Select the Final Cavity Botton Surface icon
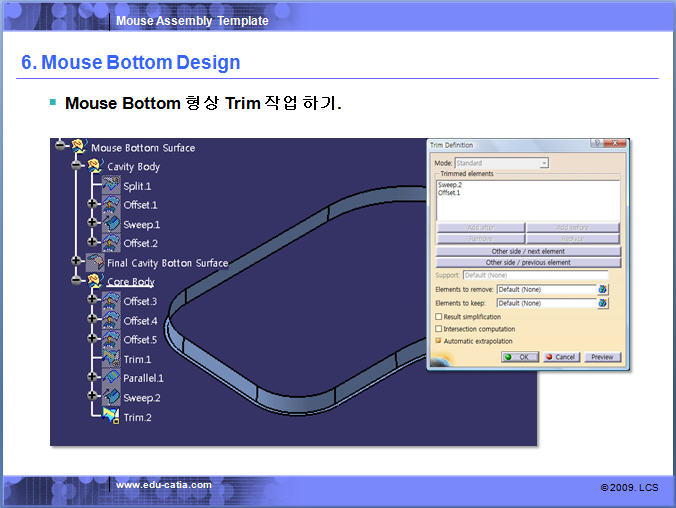The height and width of the screenshot is (508, 676). pyautogui.click(x=95, y=263)
